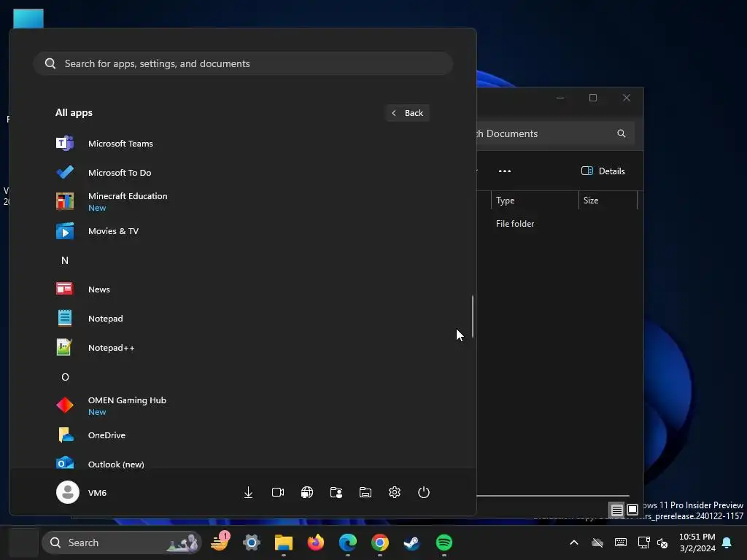Open the taskbar app with notification badge
This screenshot has width=747, height=560.
tap(220, 542)
